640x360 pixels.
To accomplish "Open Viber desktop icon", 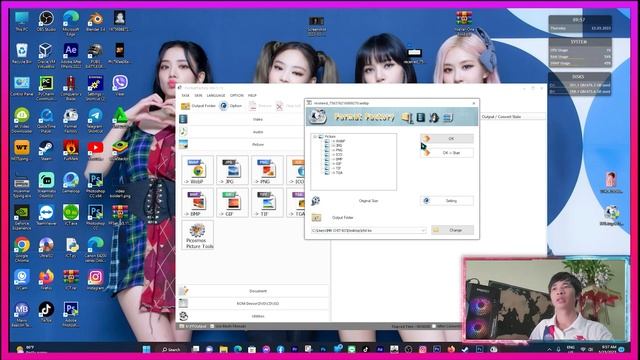I will point(120,86).
